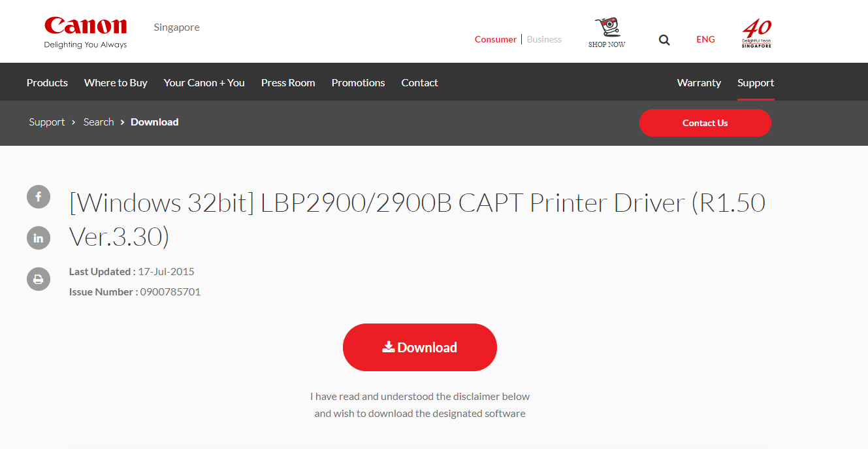Image resolution: width=868 pixels, height=449 pixels.
Task: Click the 40 Delightful Years Singapore logo
Action: tap(756, 33)
